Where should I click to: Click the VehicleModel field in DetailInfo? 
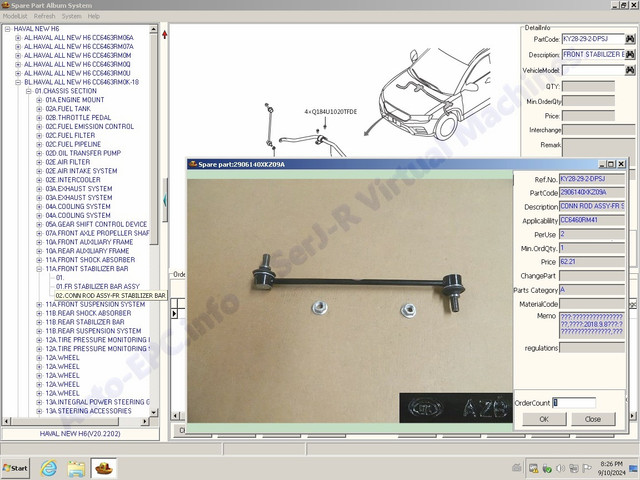pos(593,70)
